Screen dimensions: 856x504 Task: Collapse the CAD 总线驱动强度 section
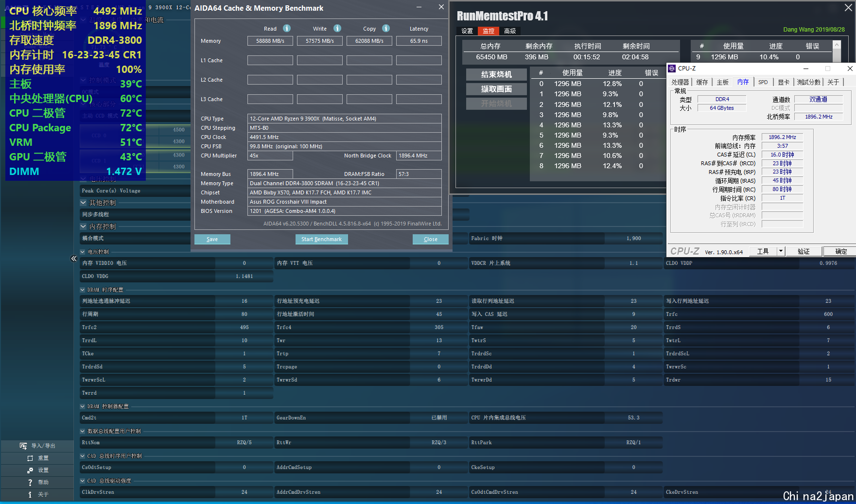click(x=83, y=481)
